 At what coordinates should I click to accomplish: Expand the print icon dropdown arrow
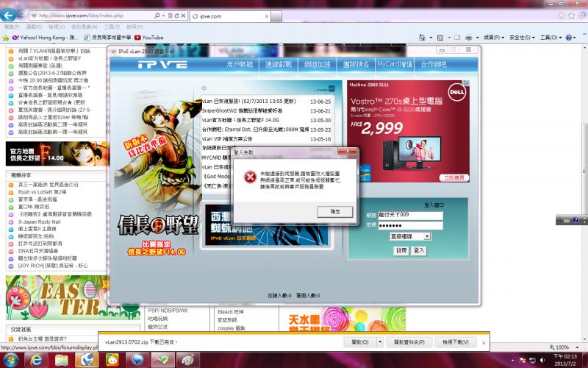(x=477, y=38)
